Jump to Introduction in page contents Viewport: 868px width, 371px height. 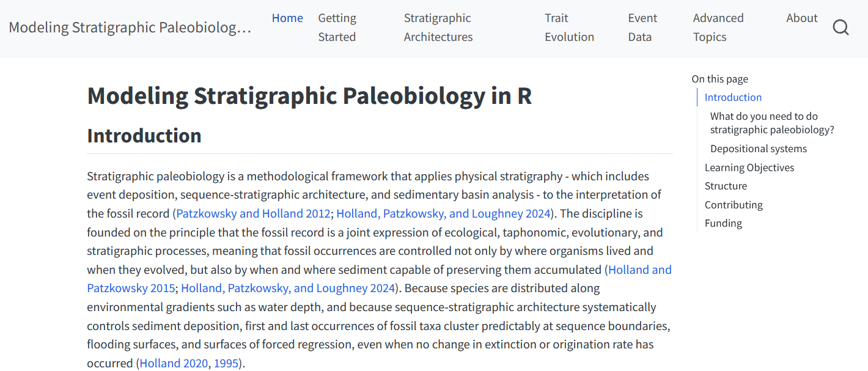(733, 97)
